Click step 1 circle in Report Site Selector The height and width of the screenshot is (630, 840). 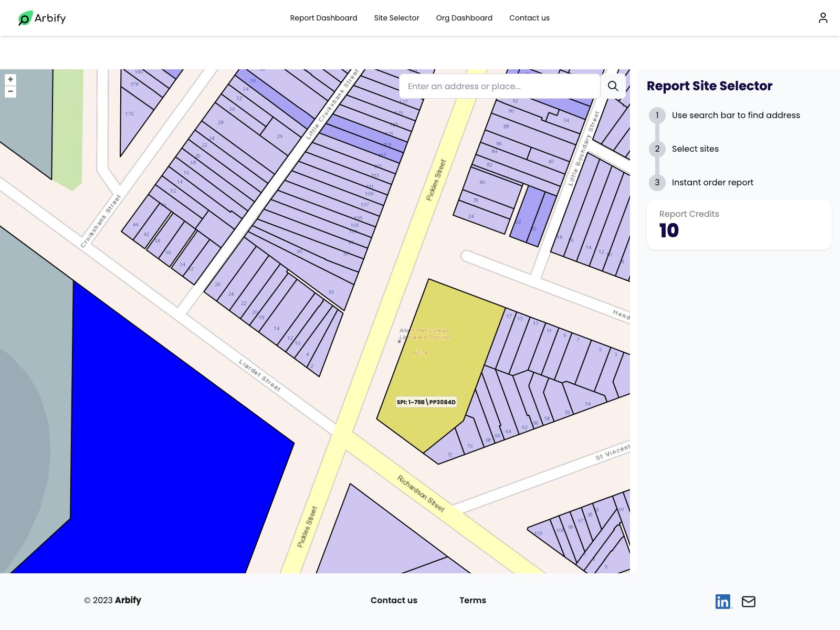[657, 115]
